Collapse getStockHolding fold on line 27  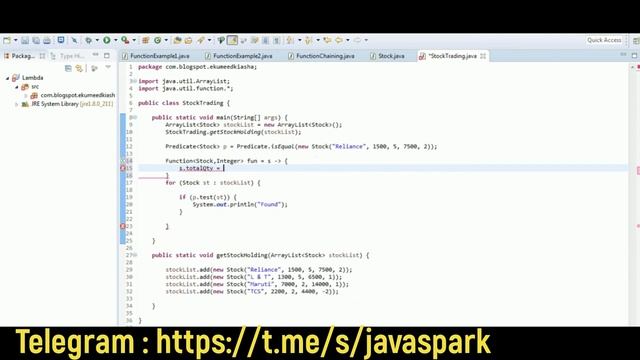tap(135, 255)
